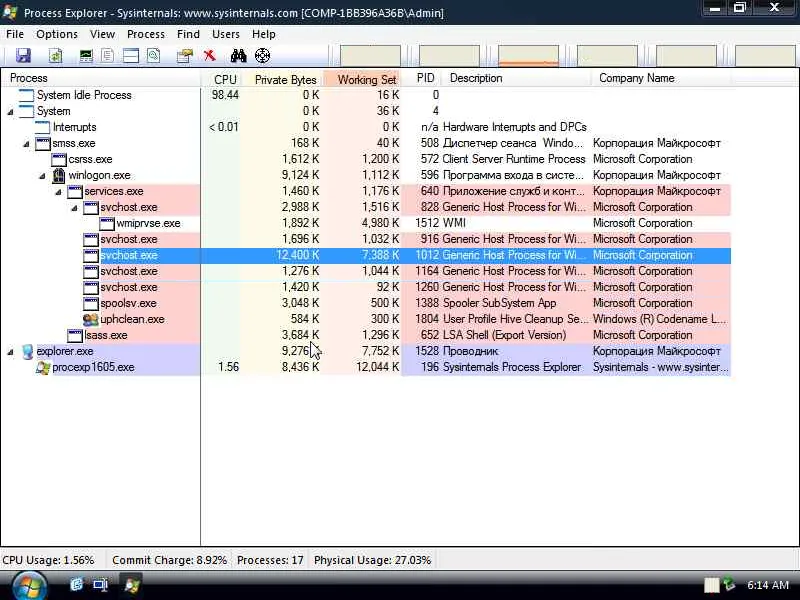Open the Process menu
The height and width of the screenshot is (600, 800).
click(x=146, y=34)
